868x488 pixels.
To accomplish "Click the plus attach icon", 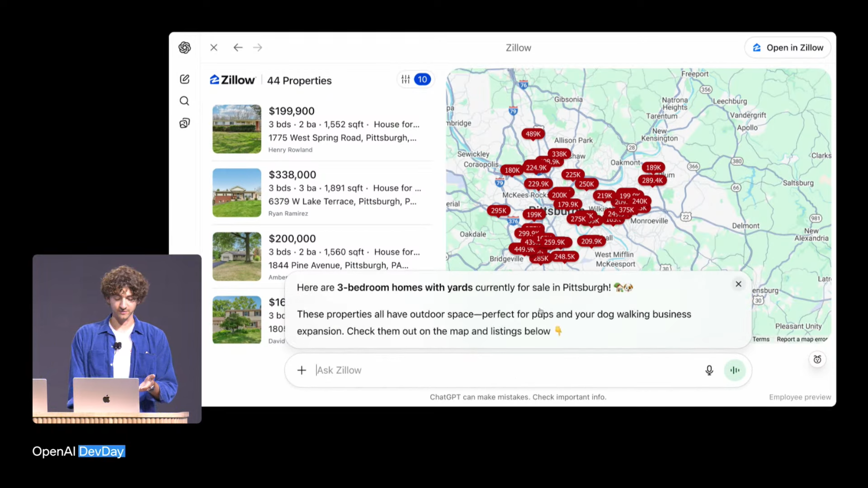I will 302,370.
